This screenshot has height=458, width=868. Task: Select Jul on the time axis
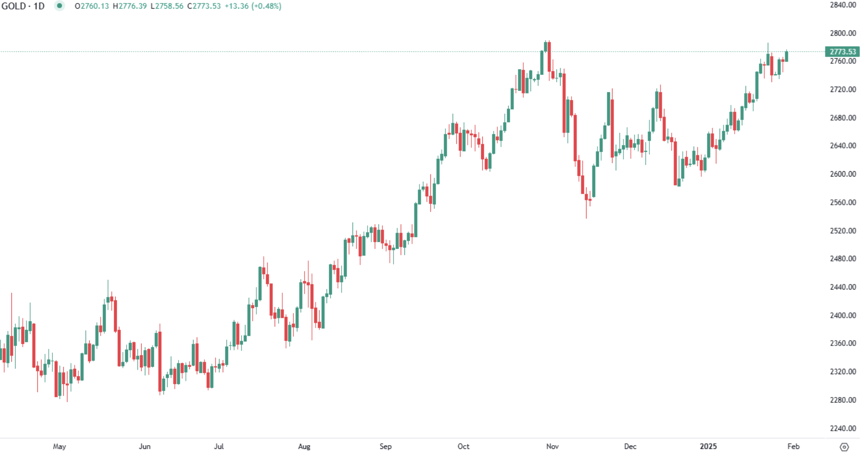pyautogui.click(x=219, y=446)
